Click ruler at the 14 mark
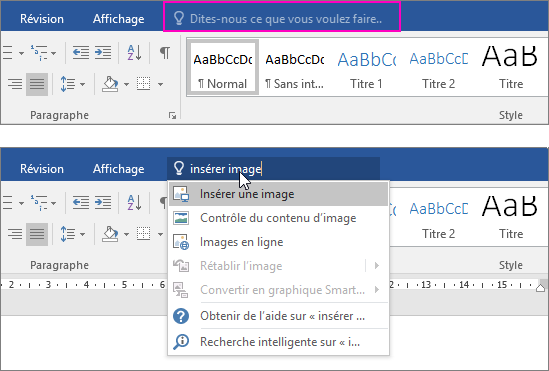The image size is (549, 371). pyautogui.click(x=464, y=285)
